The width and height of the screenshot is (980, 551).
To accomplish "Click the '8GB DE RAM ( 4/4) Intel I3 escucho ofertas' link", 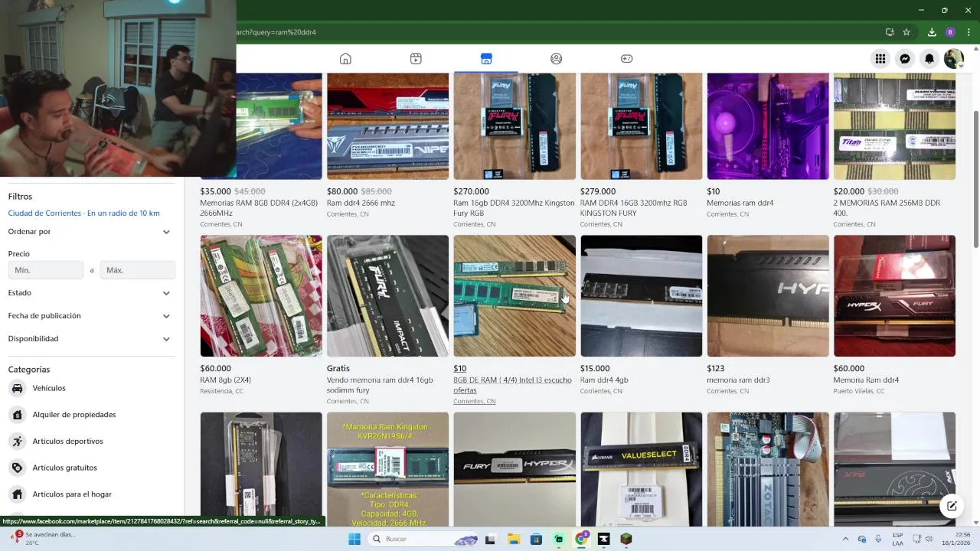I will click(x=512, y=385).
